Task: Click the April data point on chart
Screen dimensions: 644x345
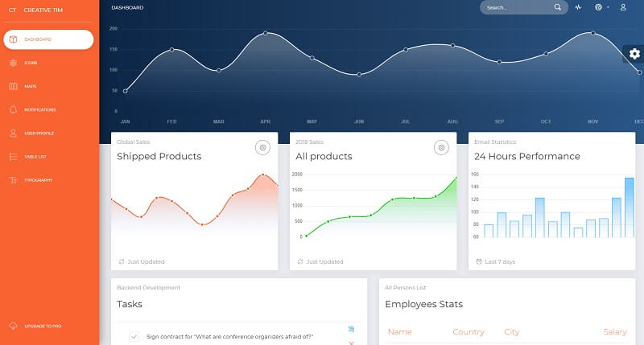Action: (x=266, y=34)
